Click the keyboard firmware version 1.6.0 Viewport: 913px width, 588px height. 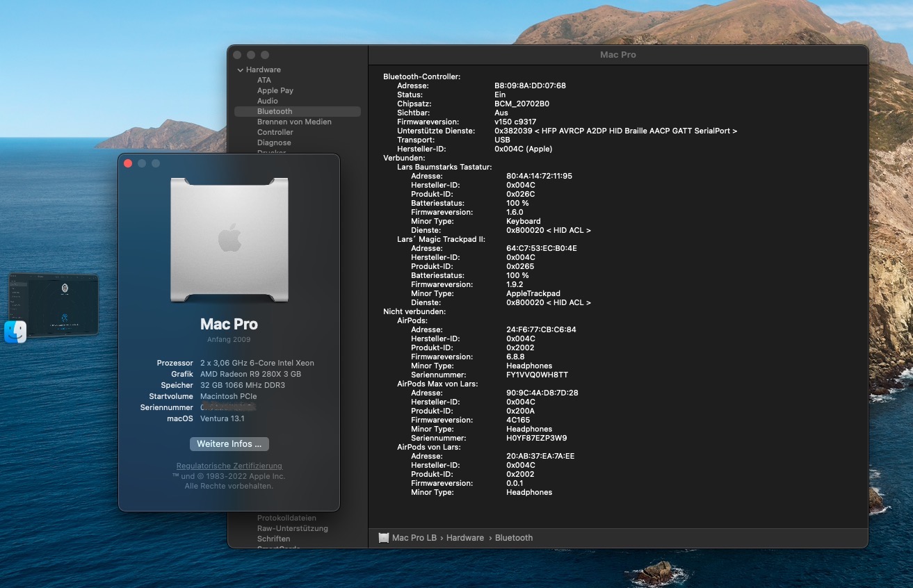coord(515,212)
